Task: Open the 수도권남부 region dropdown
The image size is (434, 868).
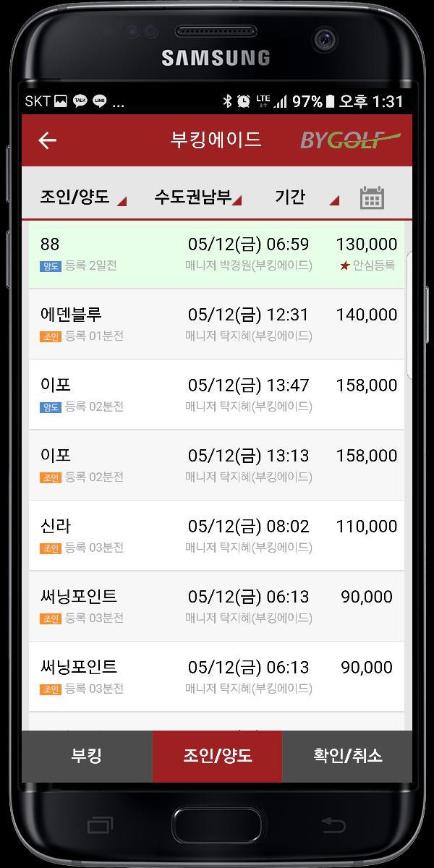Action: point(195,197)
